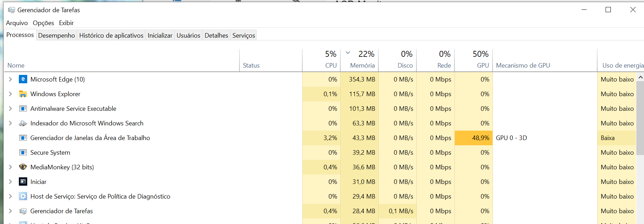Click the MediaMonkey process icon

tap(23, 167)
